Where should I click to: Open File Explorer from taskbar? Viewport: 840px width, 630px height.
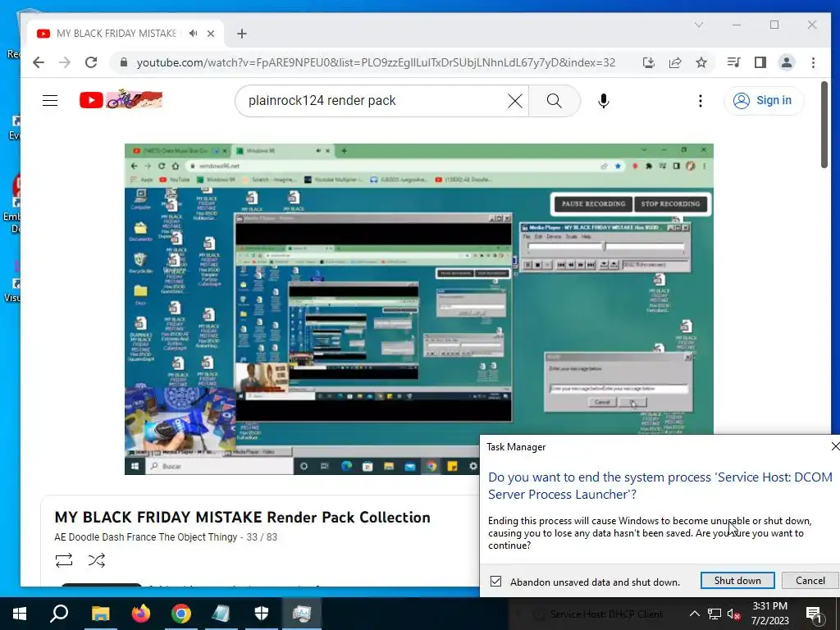[x=100, y=614]
